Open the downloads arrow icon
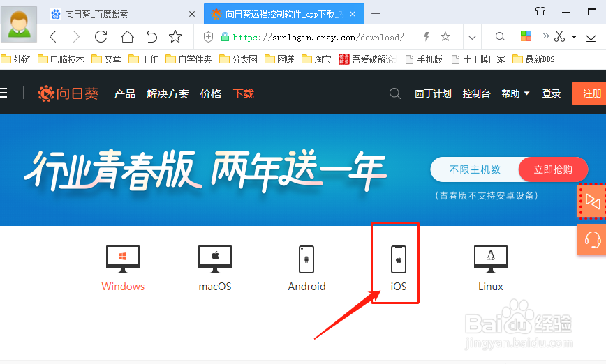The image size is (606, 364). pos(591,37)
